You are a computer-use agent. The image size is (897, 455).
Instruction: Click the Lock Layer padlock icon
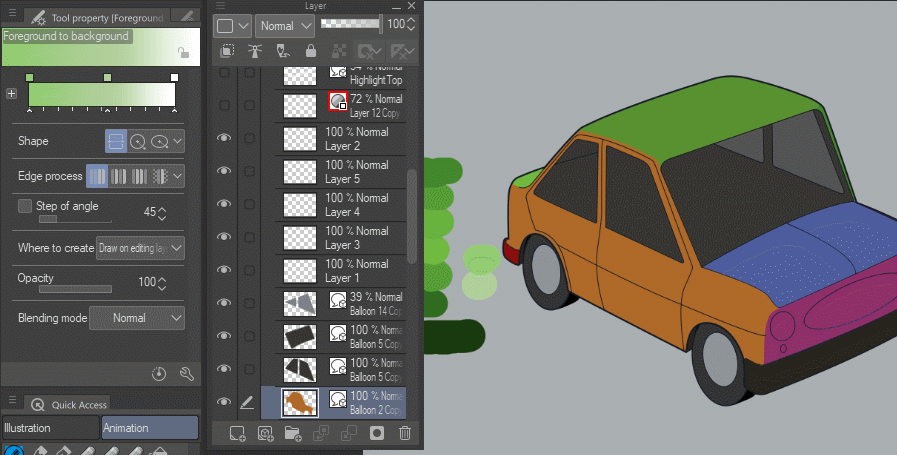311,51
